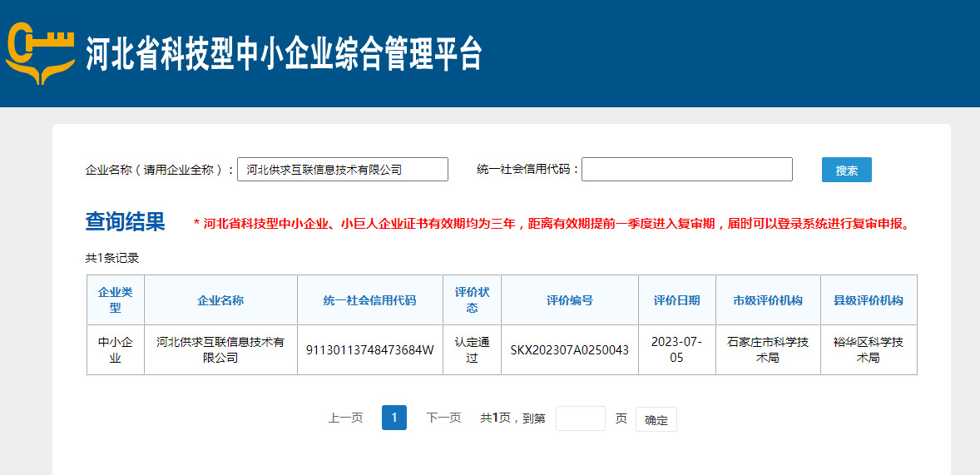The width and height of the screenshot is (980, 475).
Task: Click the 统一社会信用代码 search input box
Action: 686,170
